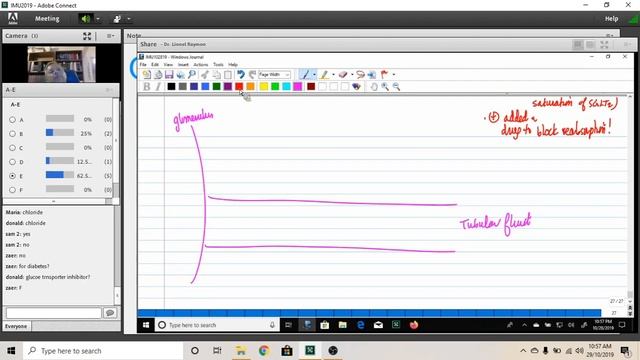
Task: Open the Meeting menu
Action: (x=47, y=19)
